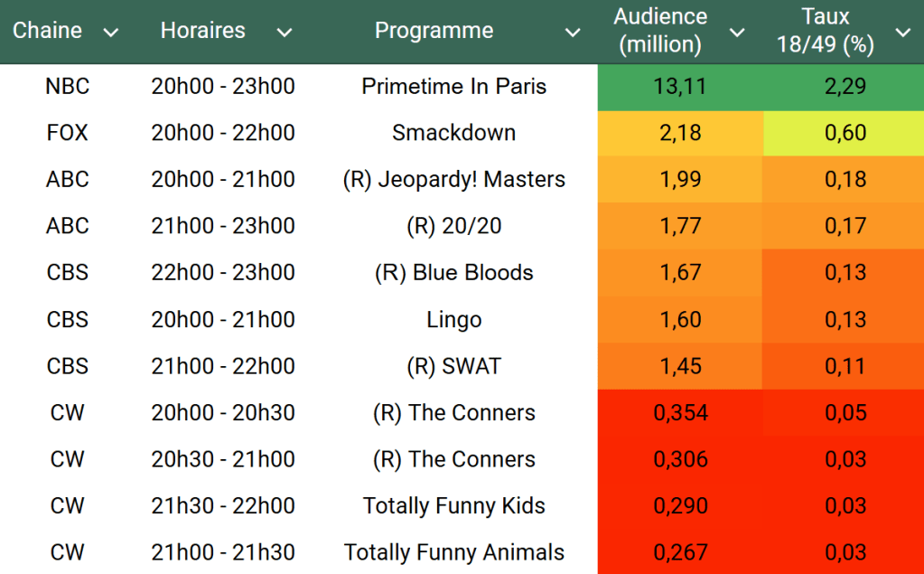
Task: Select the (R) SWAT program cell
Action: coord(454,366)
